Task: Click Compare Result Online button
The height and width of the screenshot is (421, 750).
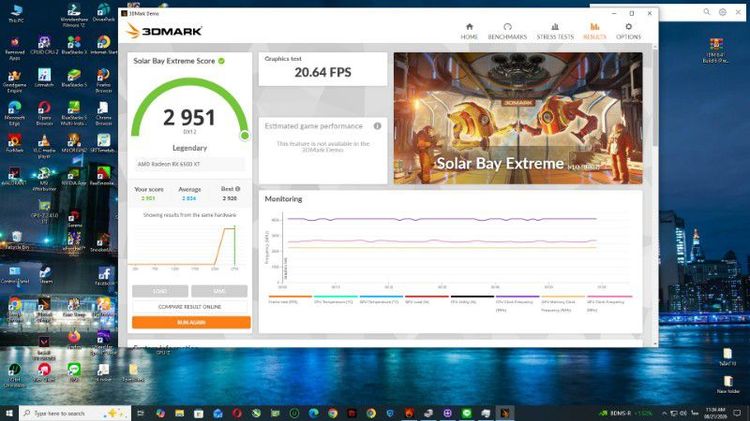Action: tap(190, 307)
